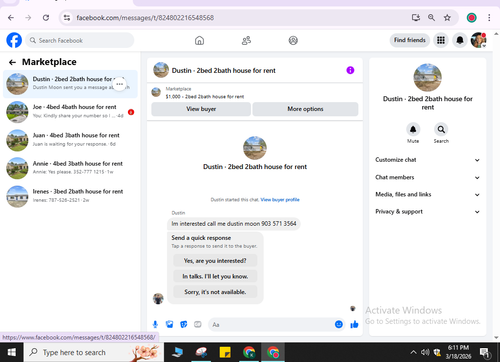This screenshot has width=500, height=362.
Task: Open Windows notification center icon
Action: pyautogui.click(x=484, y=352)
